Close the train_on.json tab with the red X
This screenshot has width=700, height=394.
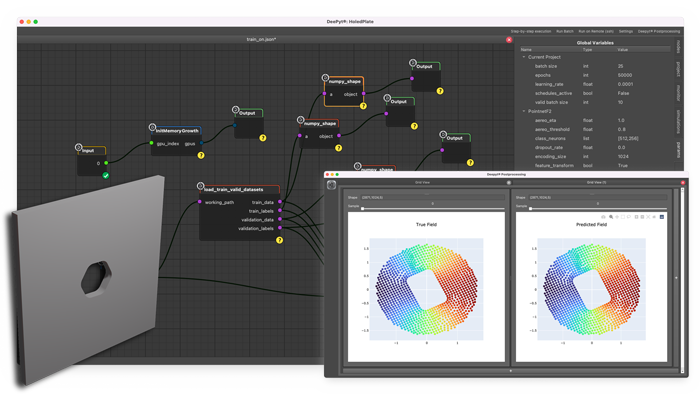tap(509, 40)
